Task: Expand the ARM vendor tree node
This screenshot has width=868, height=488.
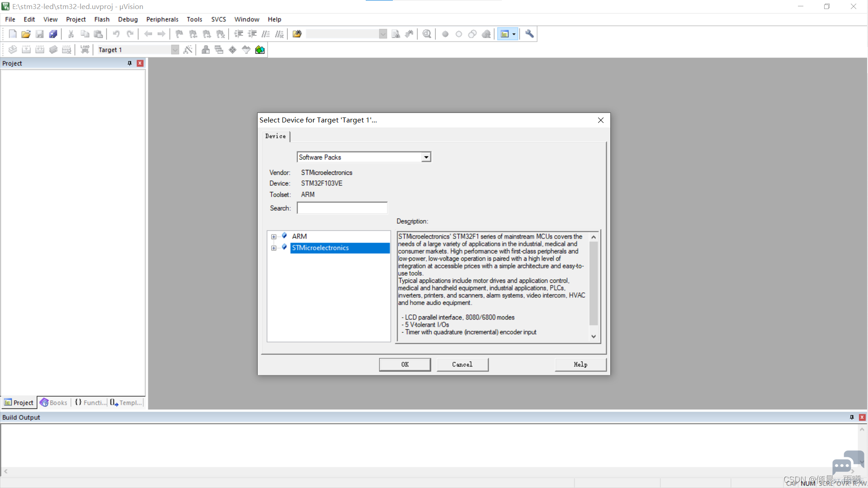Action: [274, 236]
